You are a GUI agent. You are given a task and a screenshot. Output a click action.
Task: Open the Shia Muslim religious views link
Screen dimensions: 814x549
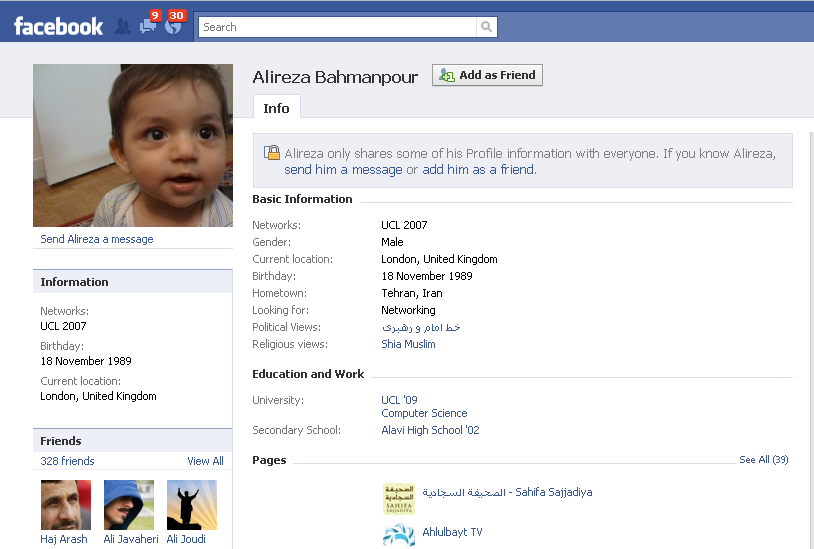(x=408, y=344)
